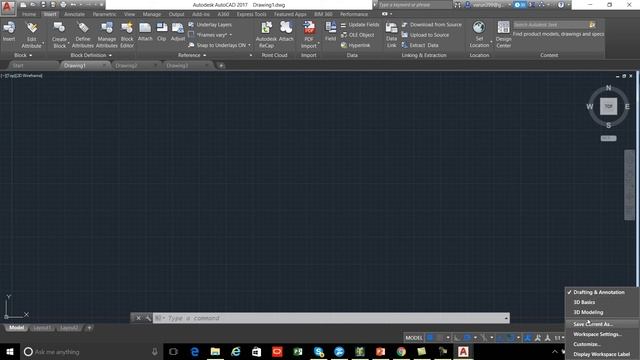Click the Hyperlink tool

click(356, 45)
